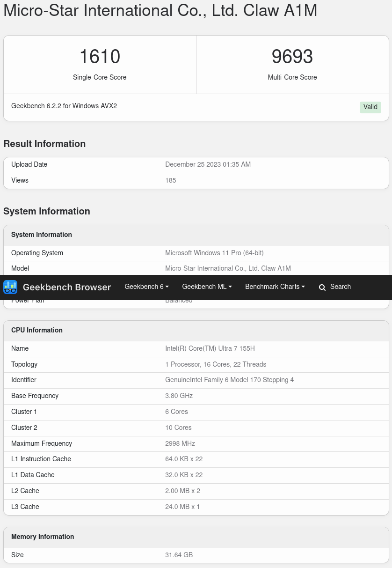Click the 1610 single-core score value
Screen dimensions: 392x568
100,57
